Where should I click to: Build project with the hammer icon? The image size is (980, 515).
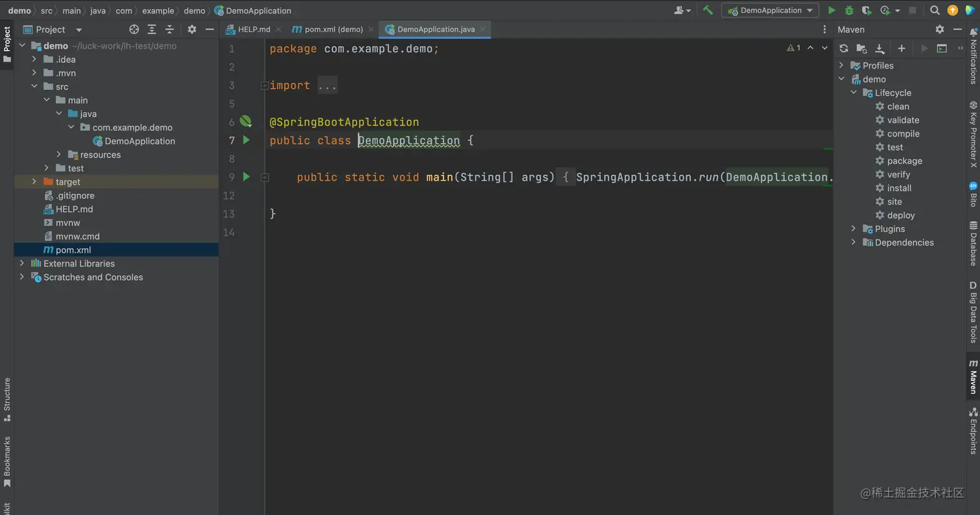[708, 10]
